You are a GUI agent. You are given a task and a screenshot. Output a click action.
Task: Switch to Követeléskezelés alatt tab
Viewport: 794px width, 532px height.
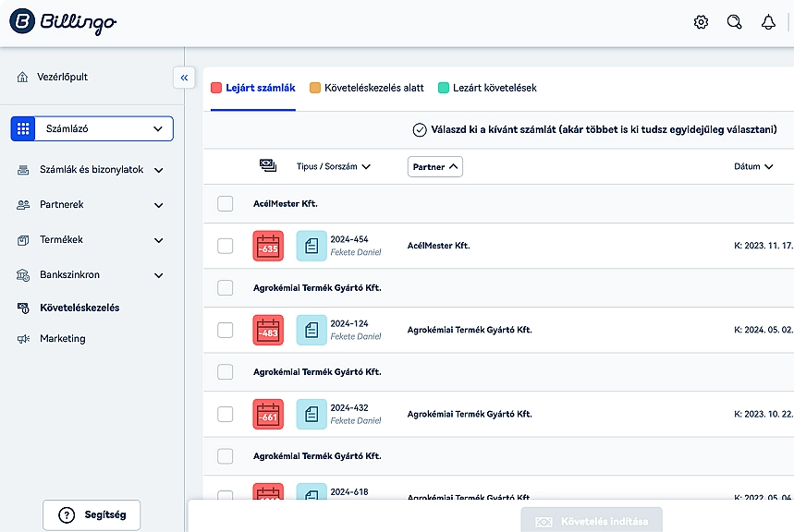tap(366, 88)
